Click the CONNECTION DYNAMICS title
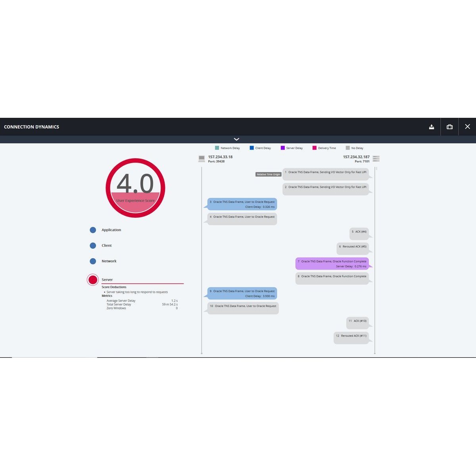The height and width of the screenshot is (476, 476). point(31,127)
